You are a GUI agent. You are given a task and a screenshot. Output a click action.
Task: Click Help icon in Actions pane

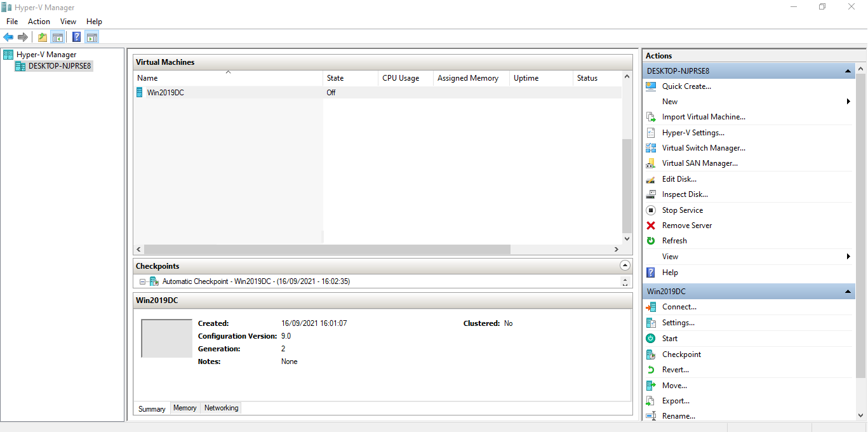[x=651, y=273]
